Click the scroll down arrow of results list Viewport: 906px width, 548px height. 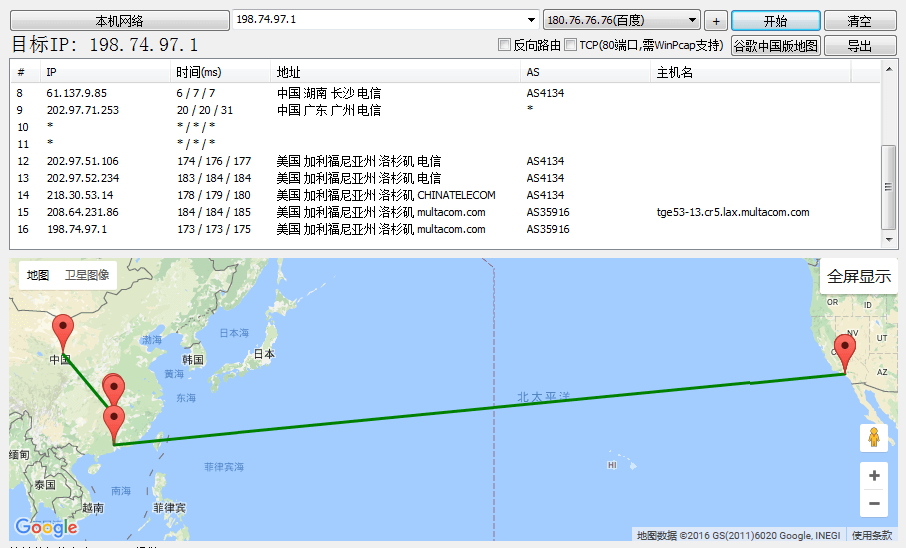pos(888,240)
